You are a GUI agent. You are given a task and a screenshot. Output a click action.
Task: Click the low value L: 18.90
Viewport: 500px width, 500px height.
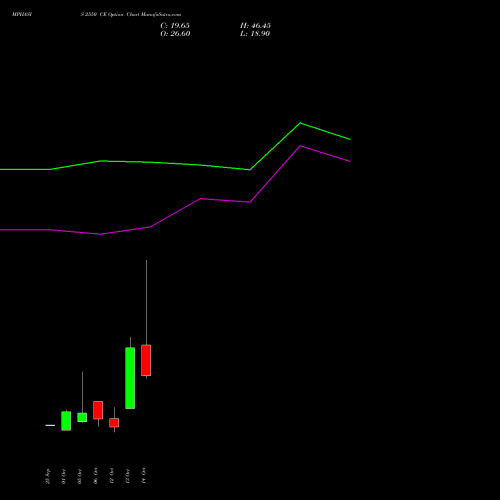pos(255,34)
